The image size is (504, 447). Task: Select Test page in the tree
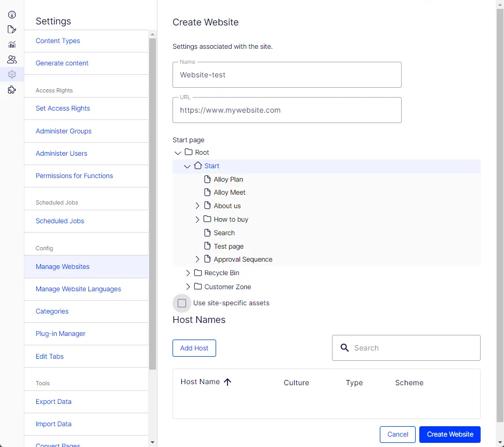[229, 246]
